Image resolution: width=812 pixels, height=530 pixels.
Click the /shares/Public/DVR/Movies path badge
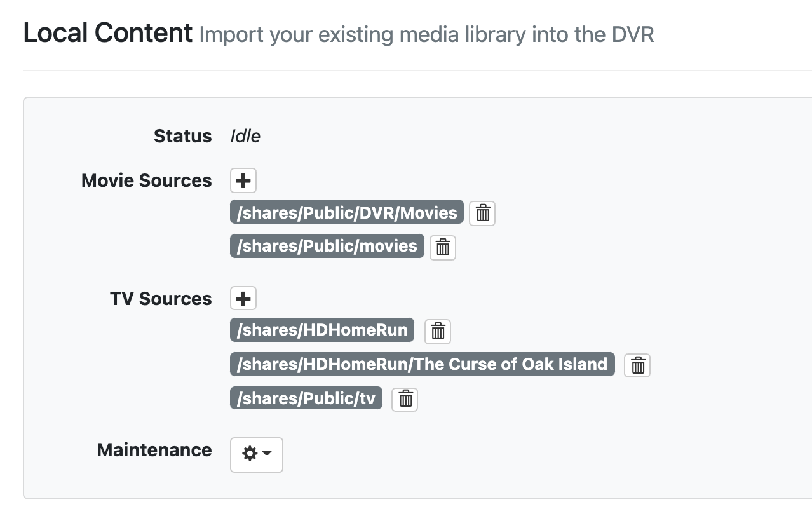coord(346,212)
